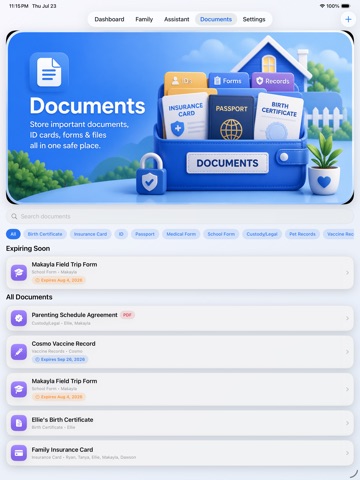The width and height of the screenshot is (360, 480).
Task: Open chevron for Parenting Schedule Agreement
Action: pyautogui.click(x=347, y=318)
